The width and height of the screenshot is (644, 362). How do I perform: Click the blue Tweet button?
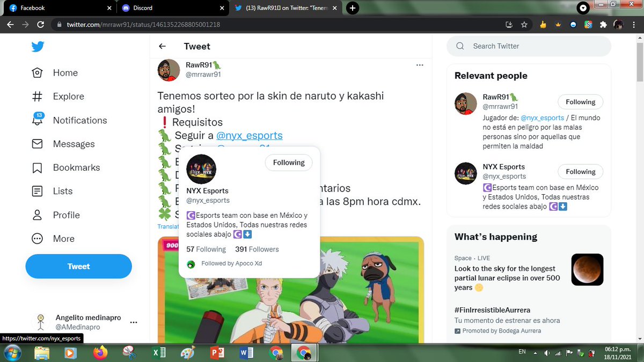(78, 267)
